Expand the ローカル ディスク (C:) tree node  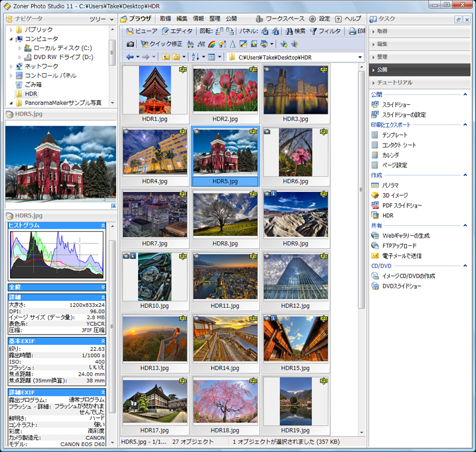coord(20,48)
